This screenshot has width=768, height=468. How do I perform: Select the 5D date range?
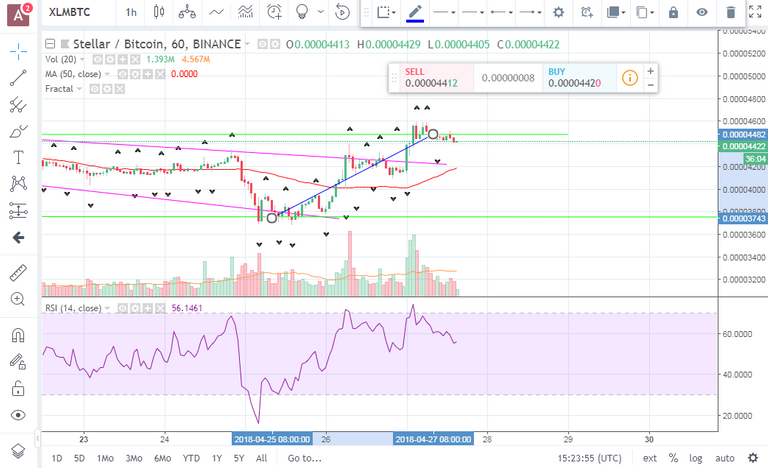(x=79, y=458)
